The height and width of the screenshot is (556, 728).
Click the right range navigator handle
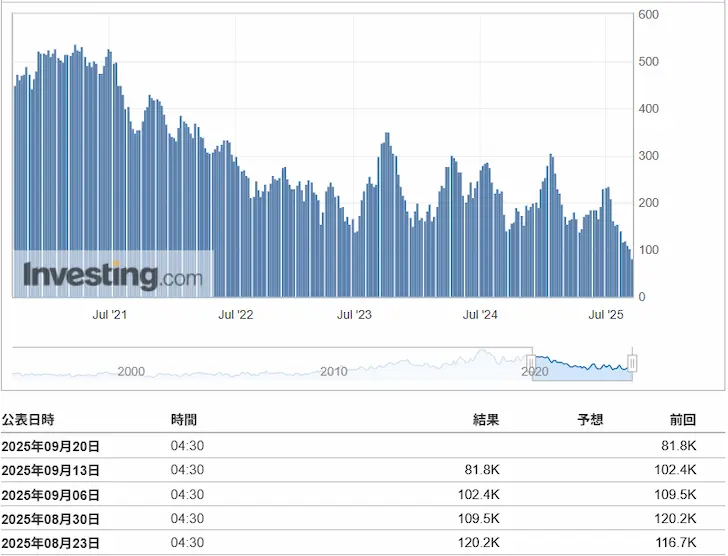click(632, 363)
